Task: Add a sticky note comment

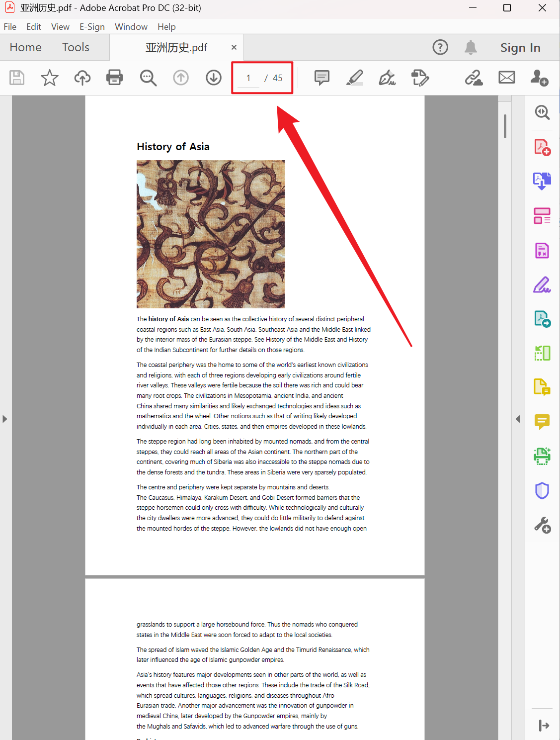Action: [321, 78]
